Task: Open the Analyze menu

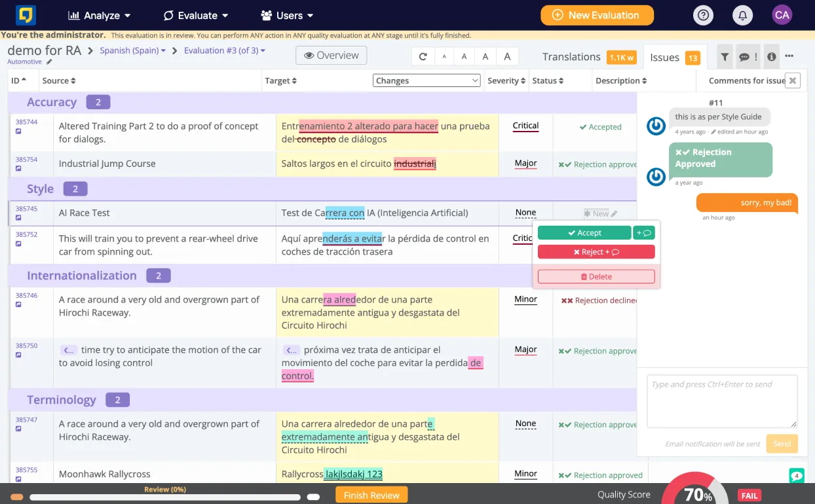Action: [99, 15]
